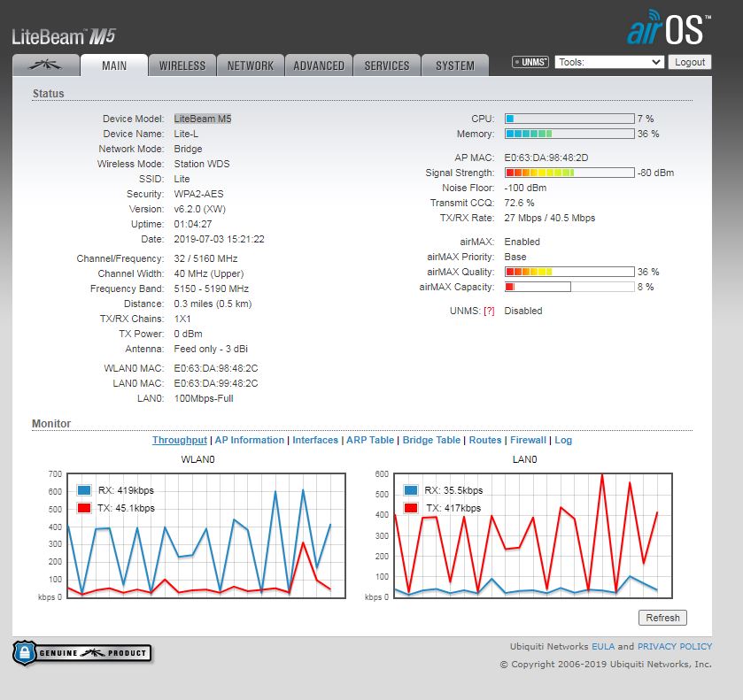Select the highlighted LiteBeam M5 device model
Screen dimensions: 743x700
202,119
